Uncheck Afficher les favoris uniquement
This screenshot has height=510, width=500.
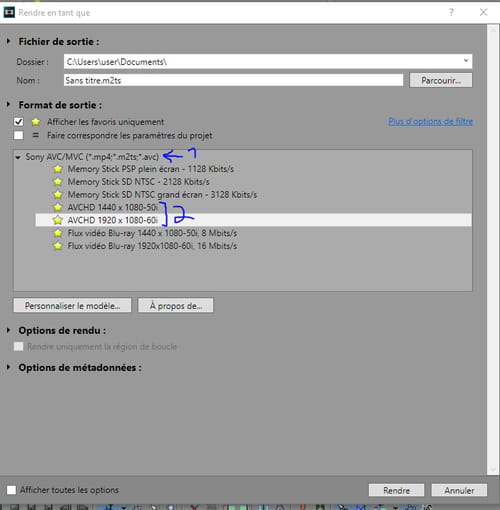click(19, 122)
